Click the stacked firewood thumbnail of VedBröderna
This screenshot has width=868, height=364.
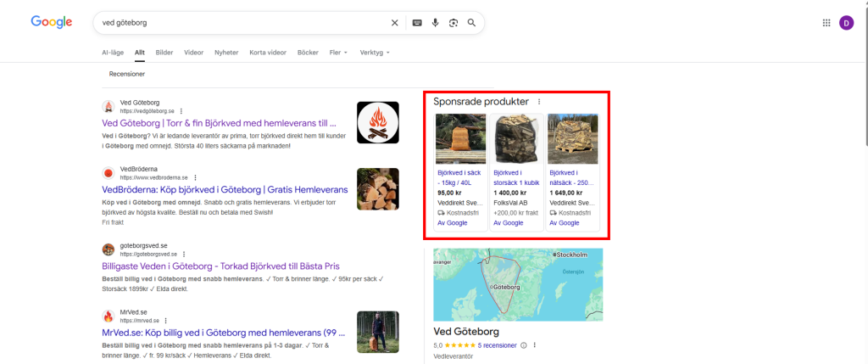click(x=377, y=189)
